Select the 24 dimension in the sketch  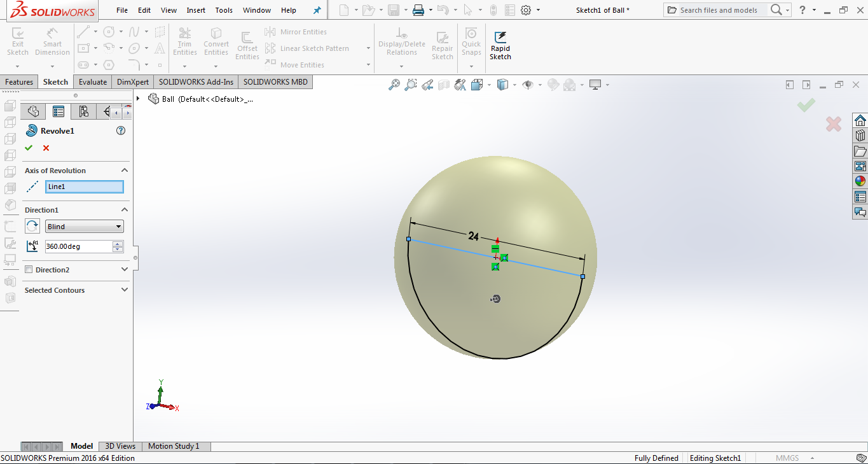coord(474,236)
